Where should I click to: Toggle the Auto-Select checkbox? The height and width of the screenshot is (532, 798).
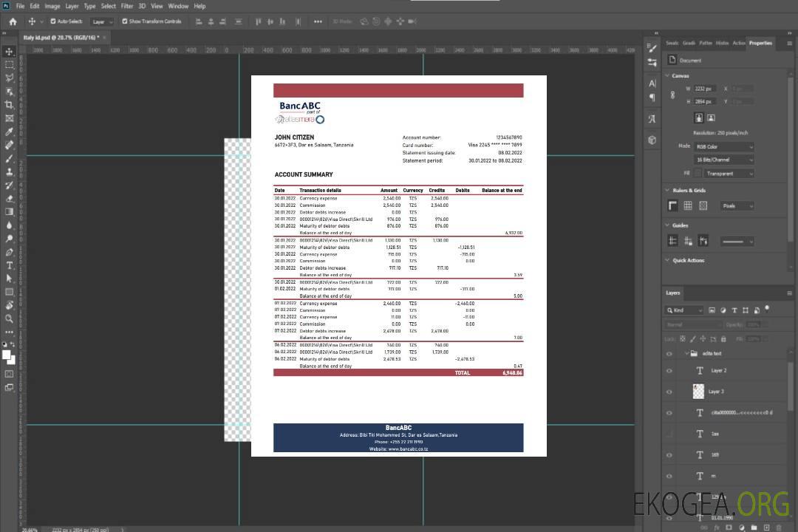click(x=52, y=21)
